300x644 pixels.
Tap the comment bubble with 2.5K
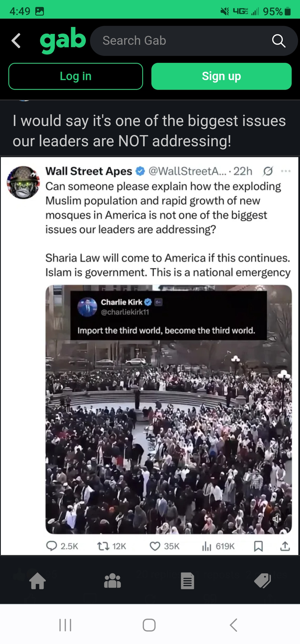coord(62,546)
